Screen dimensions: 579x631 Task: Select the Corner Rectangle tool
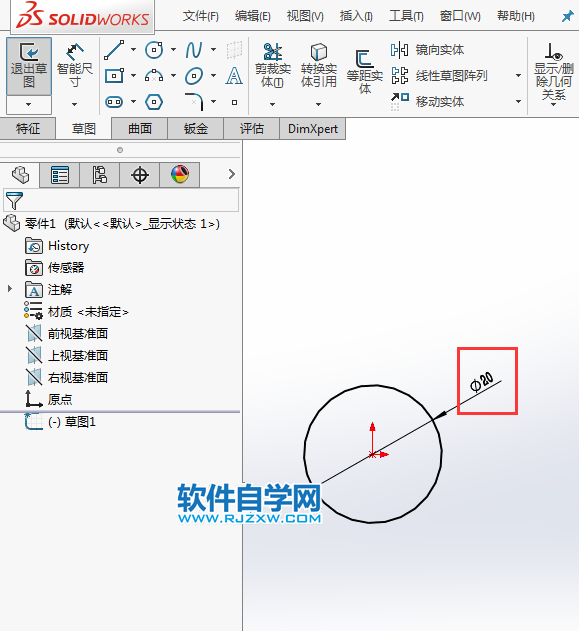[x=114, y=76]
